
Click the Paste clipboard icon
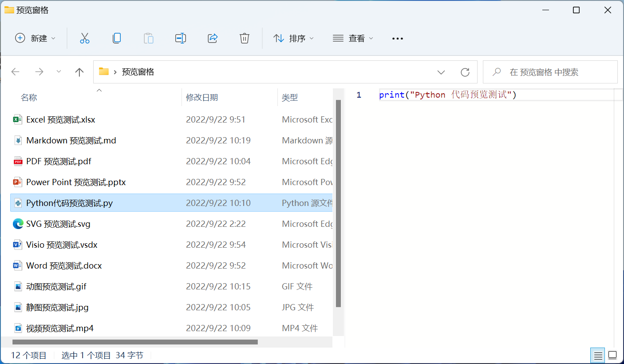149,38
